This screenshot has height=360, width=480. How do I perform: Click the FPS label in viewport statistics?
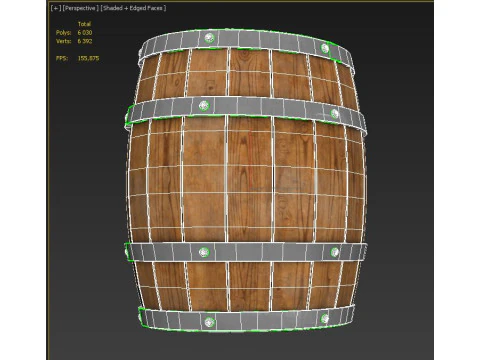tap(62, 58)
